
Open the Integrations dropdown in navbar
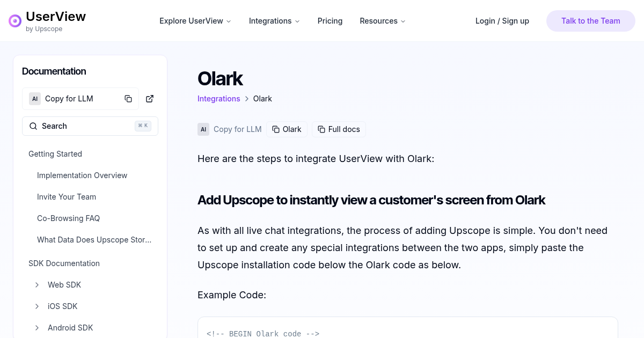[x=274, y=21]
